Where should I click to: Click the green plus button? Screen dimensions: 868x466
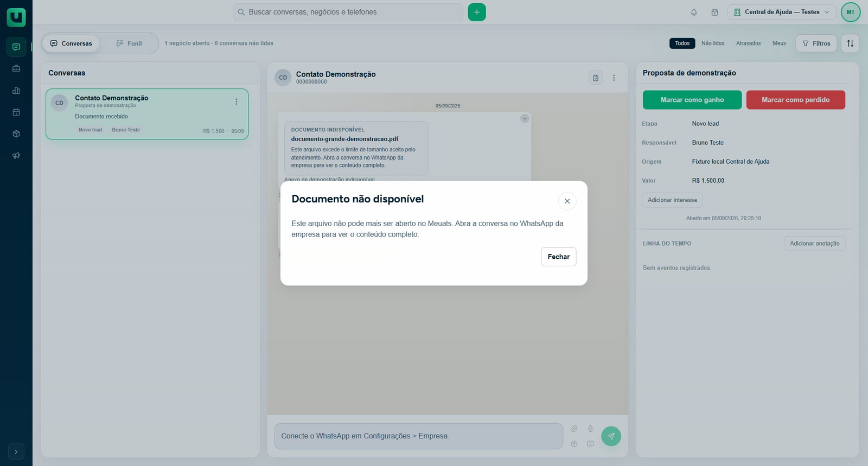(x=477, y=12)
